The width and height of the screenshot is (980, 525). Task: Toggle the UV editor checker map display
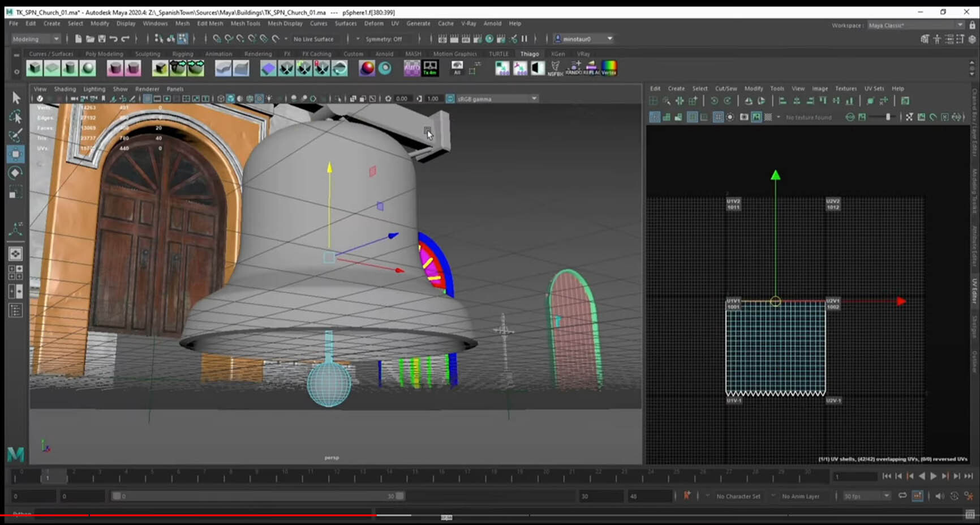pyautogui.click(x=768, y=117)
